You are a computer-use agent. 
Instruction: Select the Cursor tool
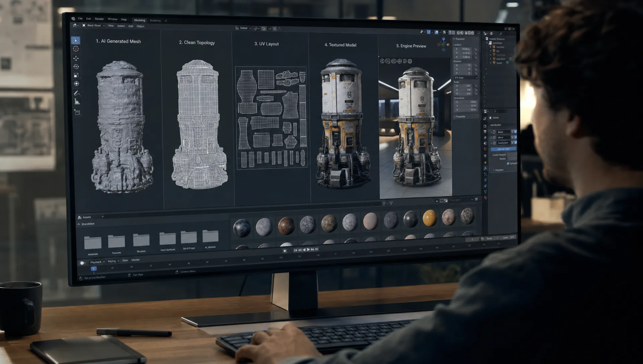coord(76,49)
